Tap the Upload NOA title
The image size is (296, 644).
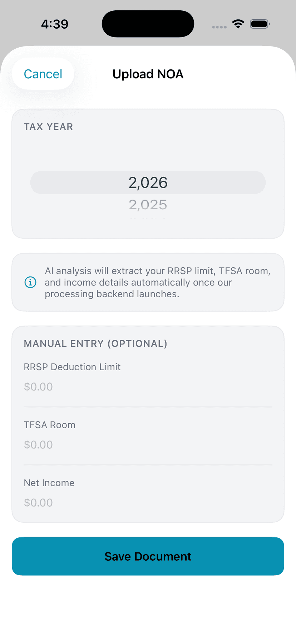(148, 74)
